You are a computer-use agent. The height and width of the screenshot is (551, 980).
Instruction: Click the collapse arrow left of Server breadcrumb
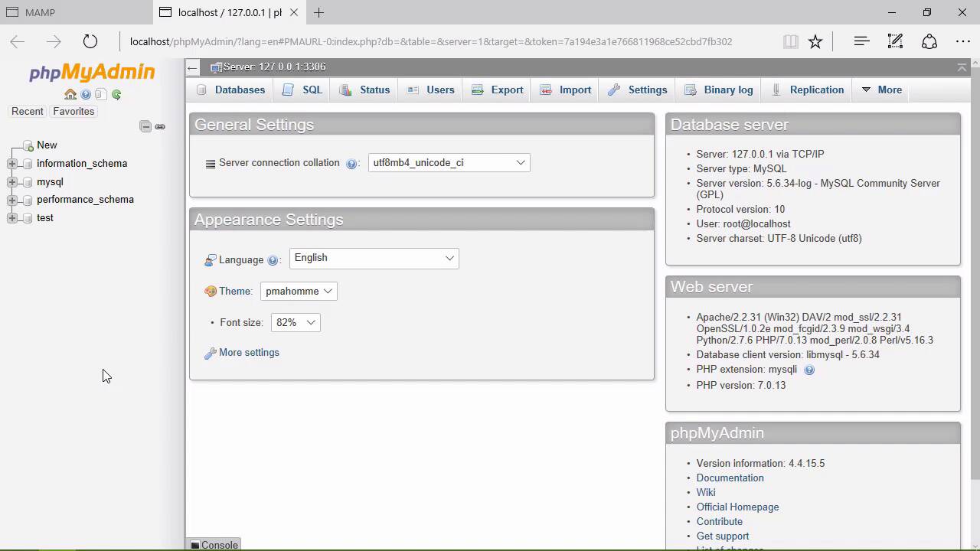(x=192, y=67)
